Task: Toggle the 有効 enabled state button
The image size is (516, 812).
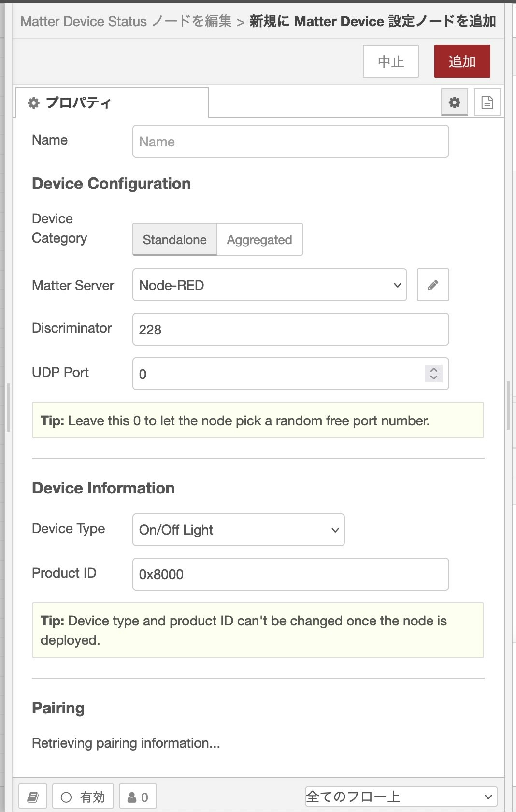Action: [83, 797]
